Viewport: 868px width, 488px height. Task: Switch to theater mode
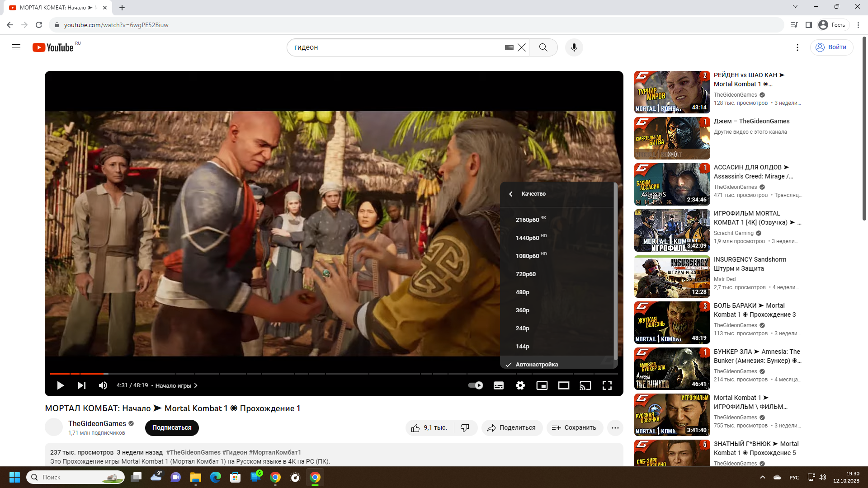pos(564,385)
